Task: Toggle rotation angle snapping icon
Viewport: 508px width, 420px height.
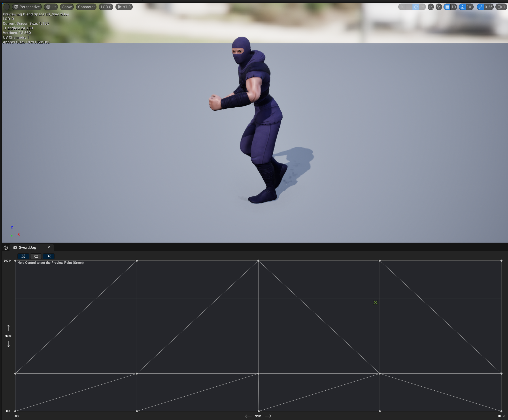Action: point(462,7)
